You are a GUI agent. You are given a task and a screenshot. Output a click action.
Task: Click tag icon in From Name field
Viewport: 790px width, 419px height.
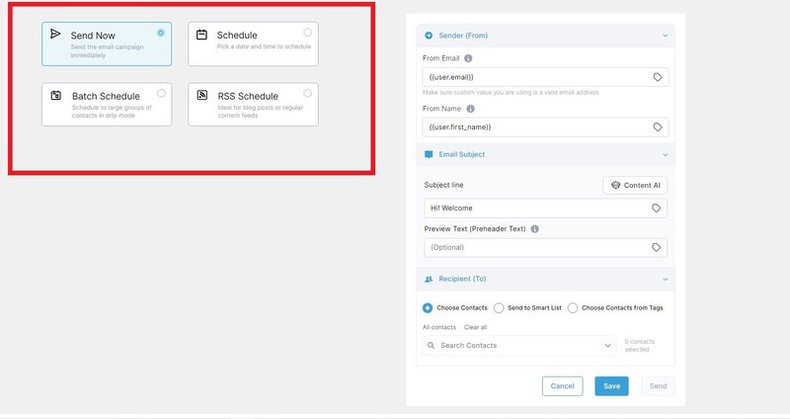coord(657,127)
